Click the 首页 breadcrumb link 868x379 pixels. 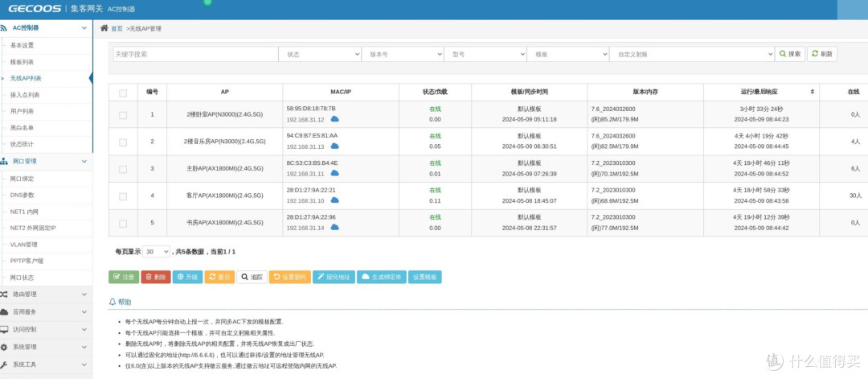pyautogui.click(x=117, y=28)
